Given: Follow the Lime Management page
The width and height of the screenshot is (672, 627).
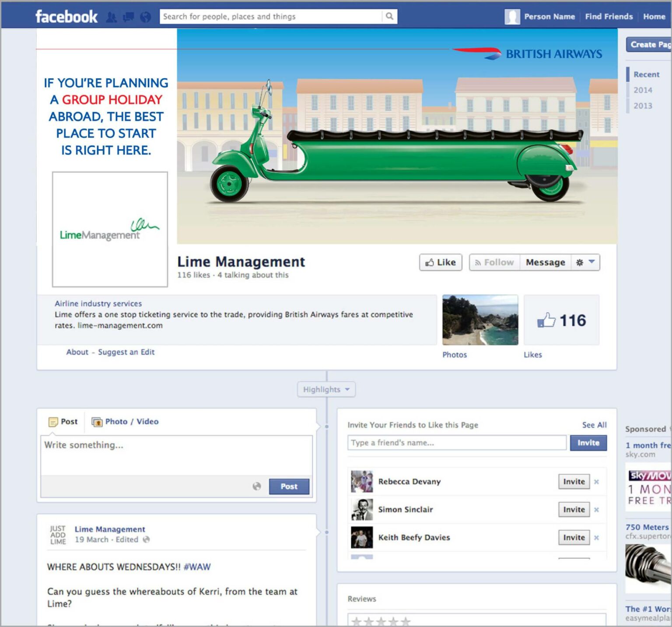Looking at the screenshot, I should click(494, 262).
